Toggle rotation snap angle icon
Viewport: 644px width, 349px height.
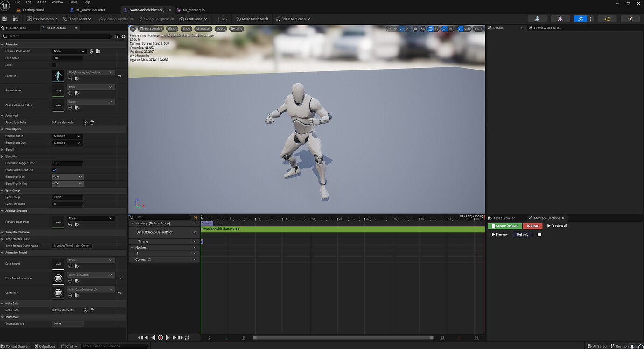tap(445, 28)
